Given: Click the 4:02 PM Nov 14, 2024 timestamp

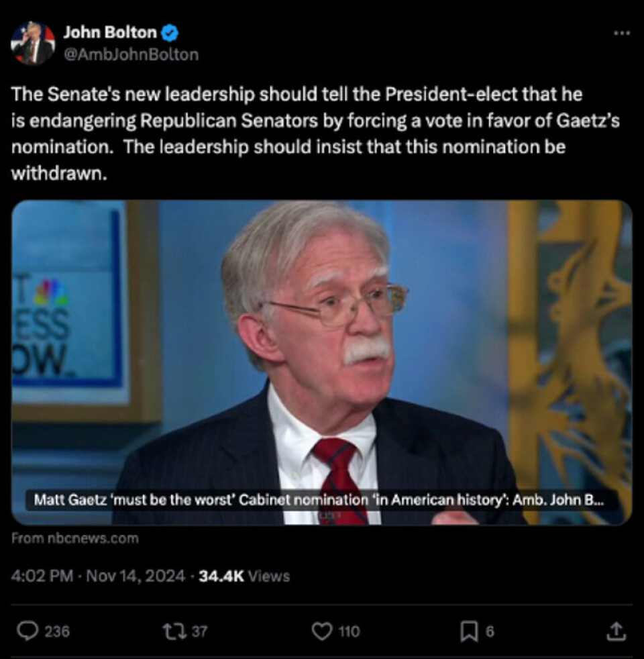Looking at the screenshot, I should (x=98, y=576).
